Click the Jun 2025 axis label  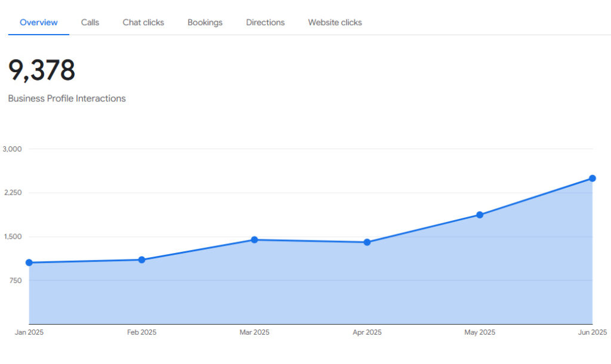point(592,332)
